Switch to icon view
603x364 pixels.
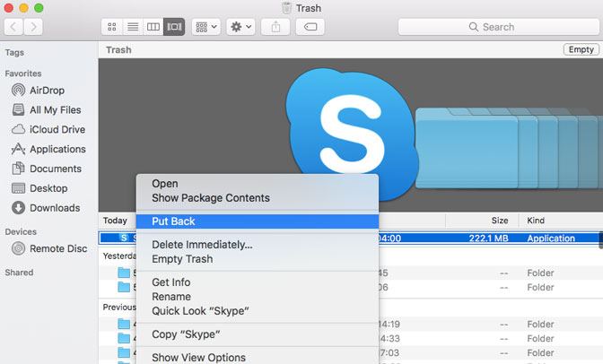(112, 27)
